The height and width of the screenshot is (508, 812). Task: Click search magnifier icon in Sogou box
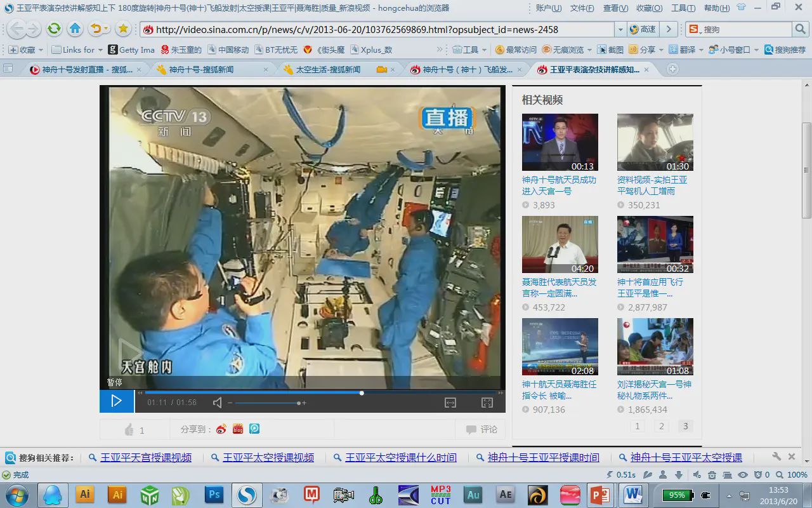click(800, 29)
